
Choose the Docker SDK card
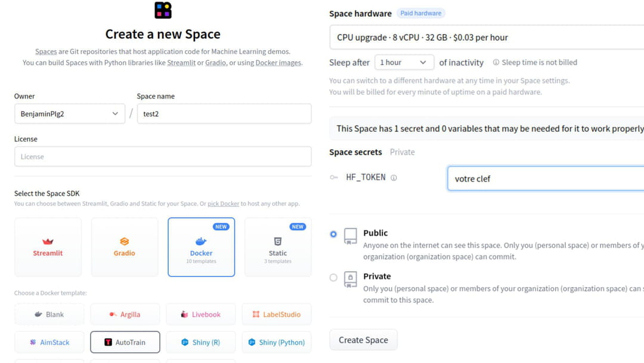tap(202, 247)
